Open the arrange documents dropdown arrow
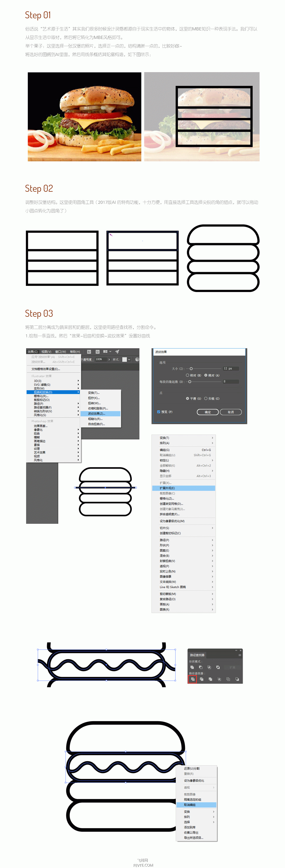This screenshot has width=285, height=868. pos(110,351)
